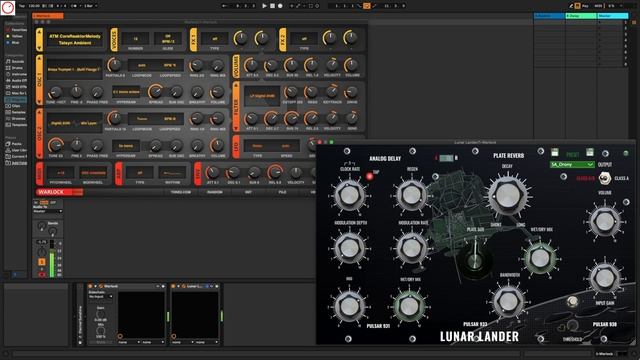Screen dimensions: 640x360
Task: Select Yellow collection in browser
Action: 15,36
